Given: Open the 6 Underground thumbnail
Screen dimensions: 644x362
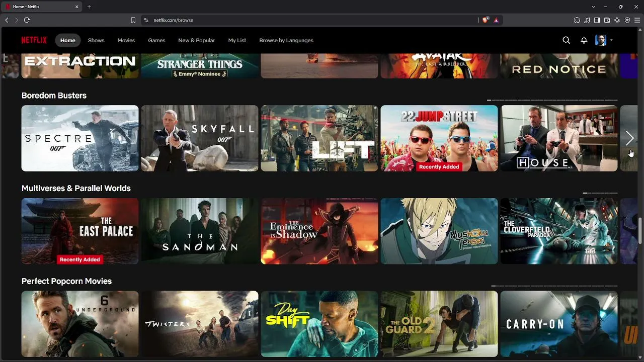Looking at the screenshot, I should (80, 324).
